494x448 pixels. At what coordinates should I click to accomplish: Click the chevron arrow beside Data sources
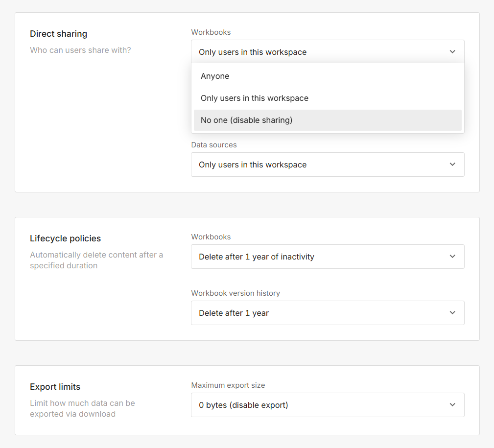(x=452, y=165)
